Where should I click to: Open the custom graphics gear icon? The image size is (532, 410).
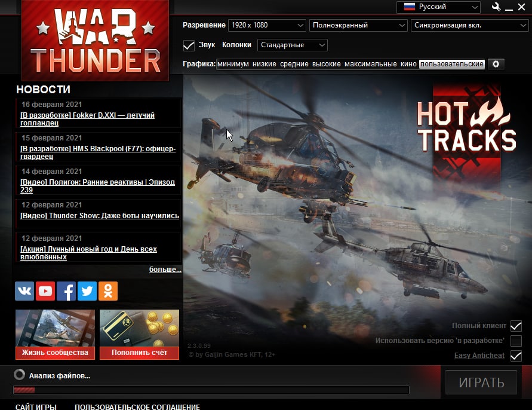[496, 64]
